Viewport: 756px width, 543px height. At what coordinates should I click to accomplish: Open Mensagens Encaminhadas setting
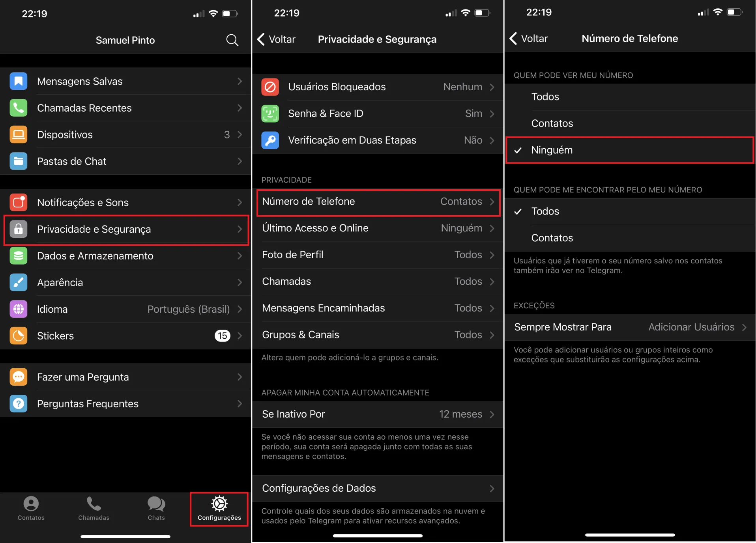[x=378, y=308]
